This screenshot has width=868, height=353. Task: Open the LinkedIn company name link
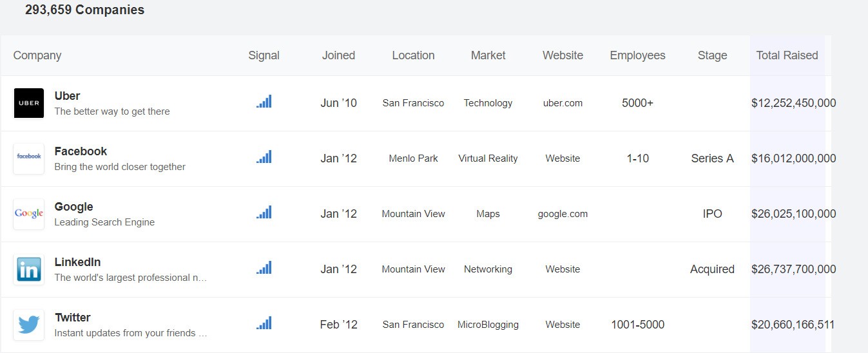[x=77, y=262]
